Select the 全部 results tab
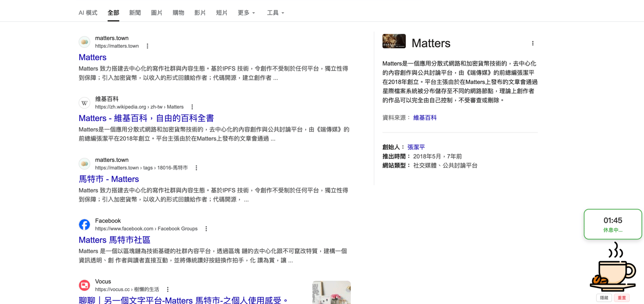Viewport: 644px width, 304px height. 113,13
